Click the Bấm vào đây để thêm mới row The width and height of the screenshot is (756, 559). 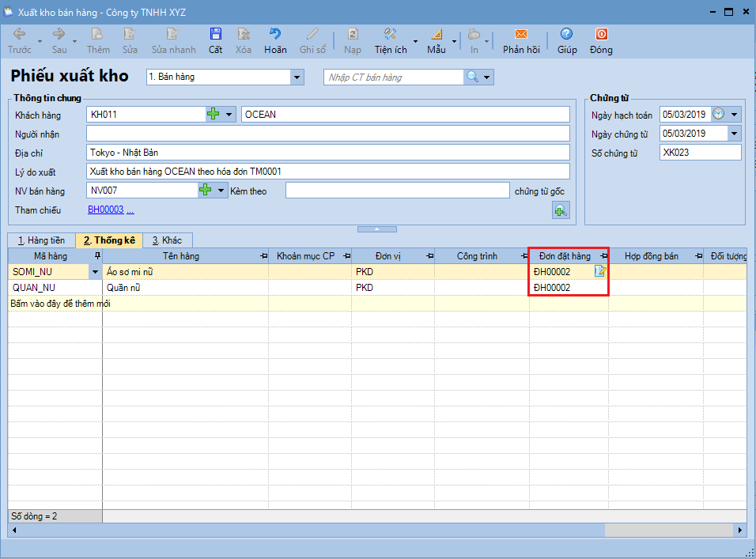[x=59, y=304]
